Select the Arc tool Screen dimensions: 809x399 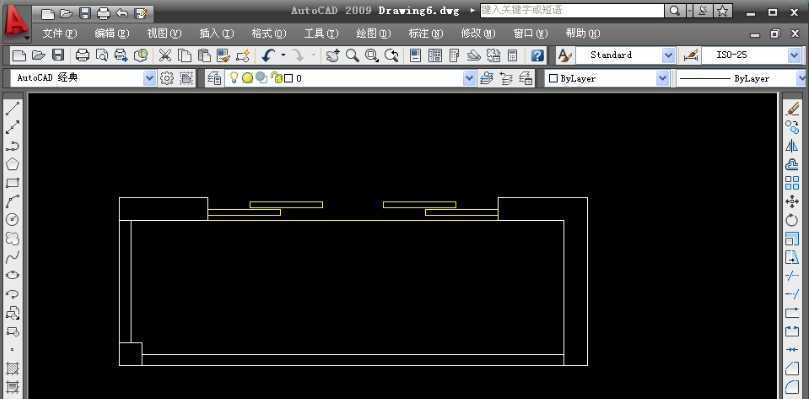[x=12, y=201]
